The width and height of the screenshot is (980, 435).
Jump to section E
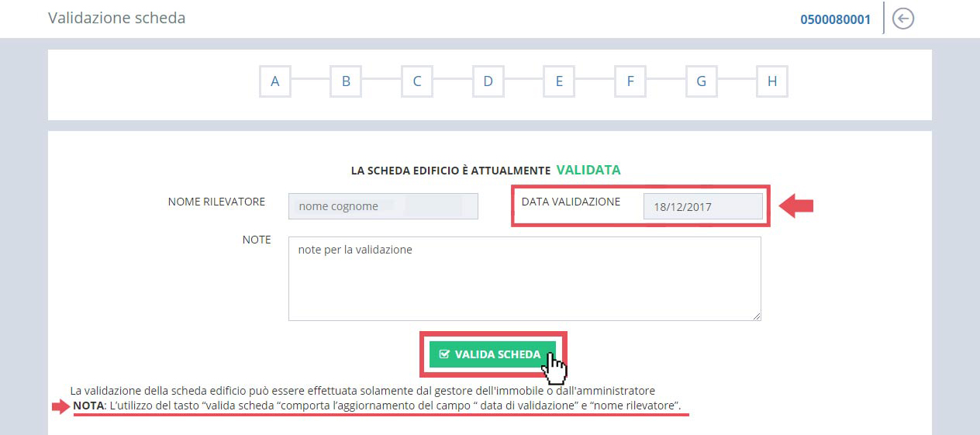(559, 81)
